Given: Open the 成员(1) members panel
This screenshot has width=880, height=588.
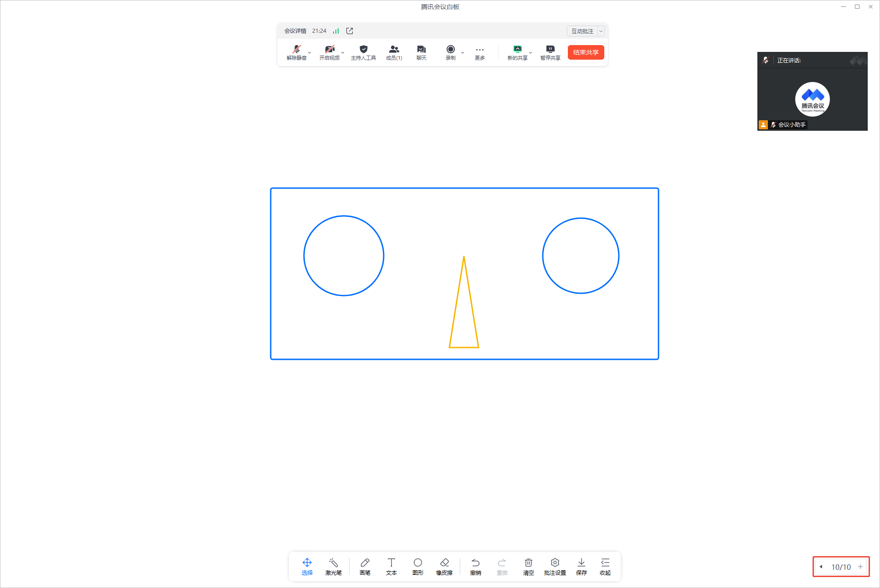Looking at the screenshot, I should click(394, 52).
